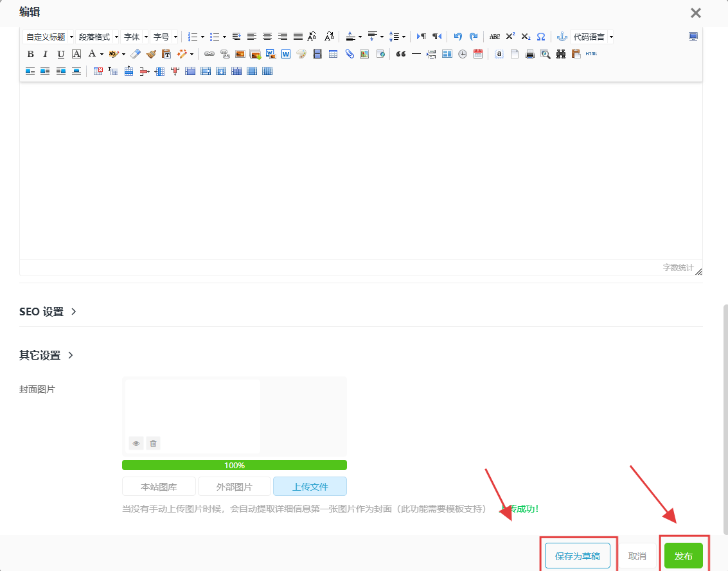Switch to HTML source mode
The width and height of the screenshot is (728, 571).
click(592, 55)
